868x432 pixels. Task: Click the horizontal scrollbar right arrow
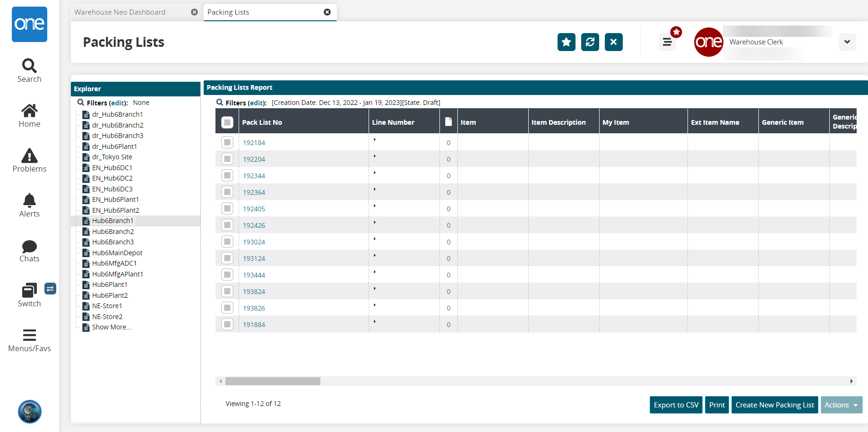pos(851,381)
